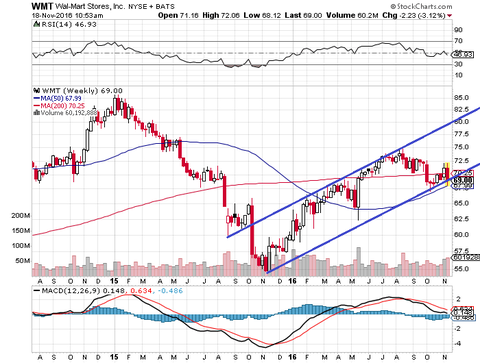The width and height of the screenshot is (480, 363).
Task: Click the Volume 60,192,888 legend entry
Action: pos(68,113)
